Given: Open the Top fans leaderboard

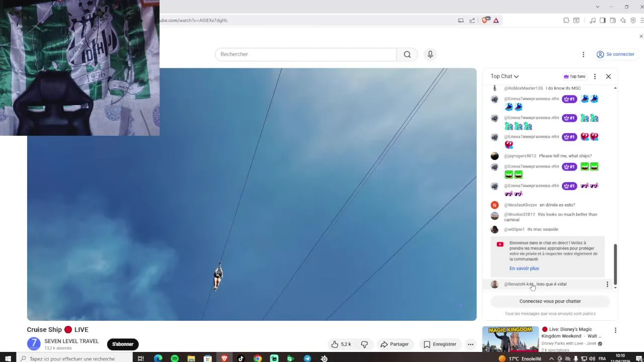Looking at the screenshot, I should 575,76.
